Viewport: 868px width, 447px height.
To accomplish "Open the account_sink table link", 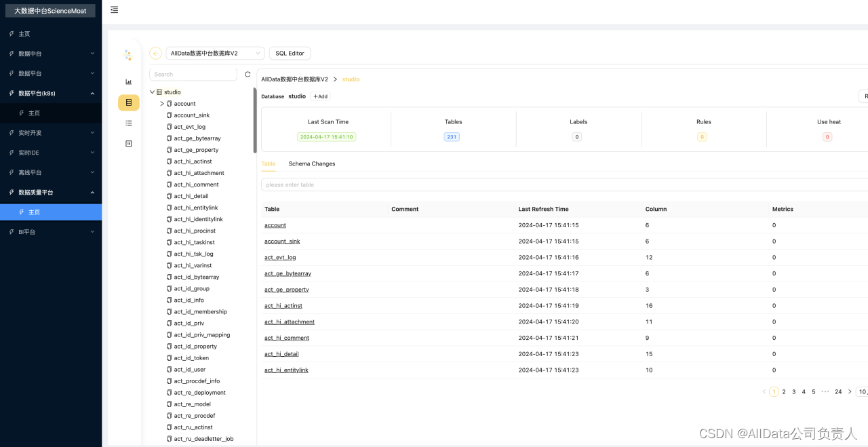I will (282, 241).
